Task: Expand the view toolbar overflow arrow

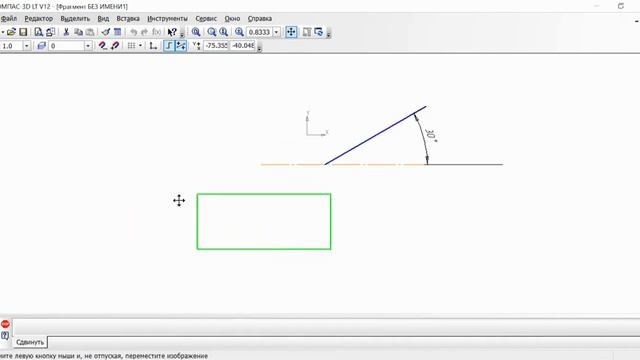Action: click(329, 35)
